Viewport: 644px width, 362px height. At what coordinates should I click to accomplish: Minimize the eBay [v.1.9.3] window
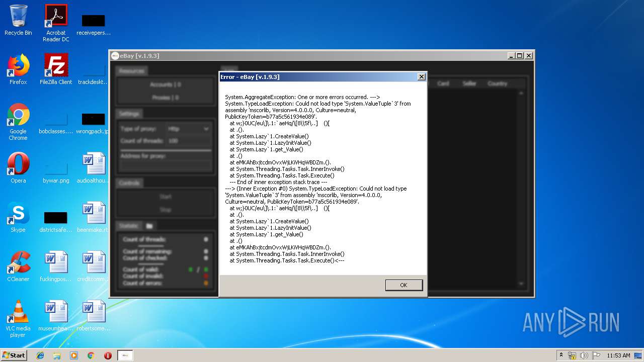511,56
